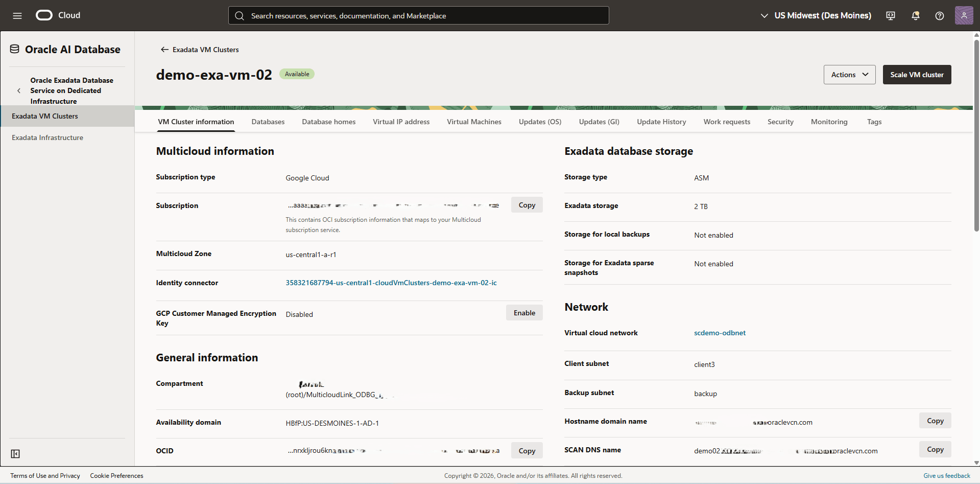The image size is (980, 484).
Task: Open the user profile avatar
Action: tap(964, 15)
